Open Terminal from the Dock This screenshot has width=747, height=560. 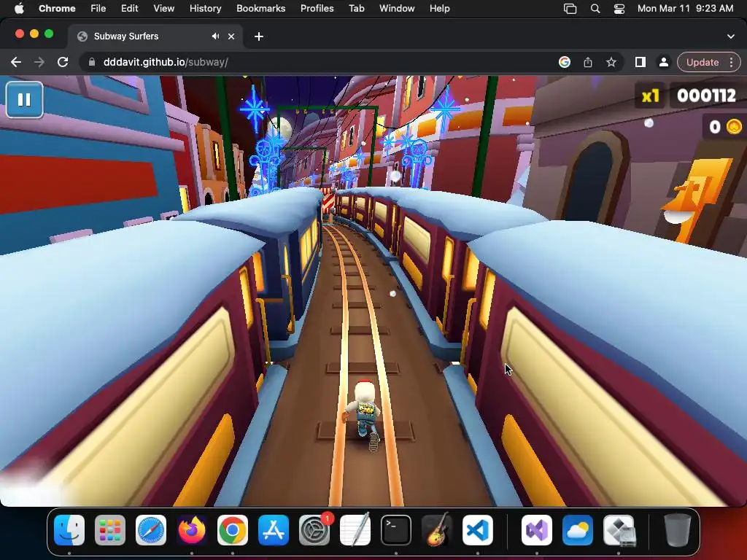396,530
